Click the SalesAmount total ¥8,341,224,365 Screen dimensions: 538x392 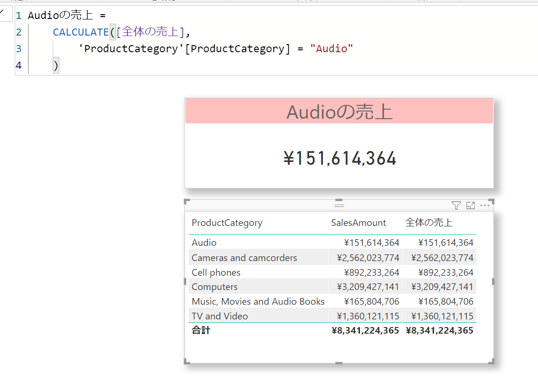point(365,330)
